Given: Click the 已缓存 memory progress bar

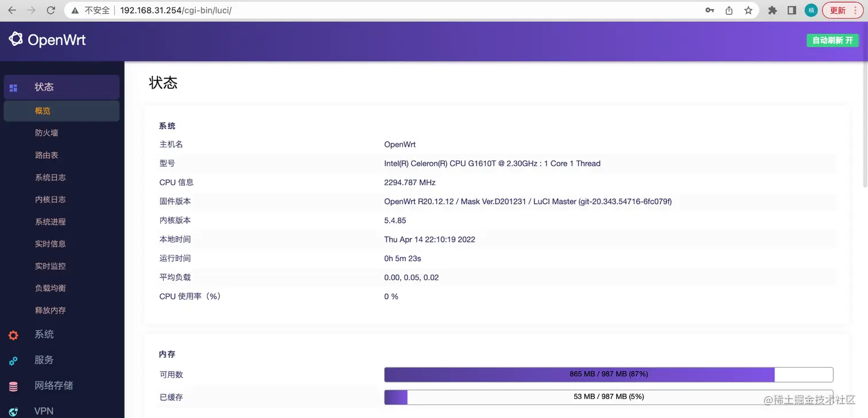Looking at the screenshot, I should click(609, 397).
